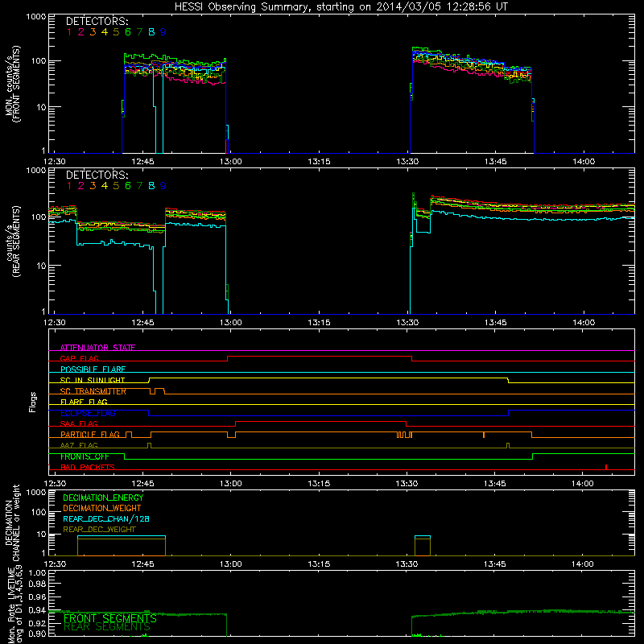The height and width of the screenshot is (644, 644).
Task: Click the SC TRANSMITTER flag label
Action: pos(93,391)
